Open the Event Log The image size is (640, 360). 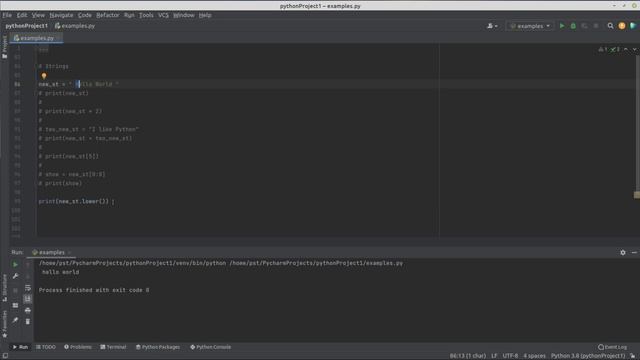pyautogui.click(x=612, y=347)
